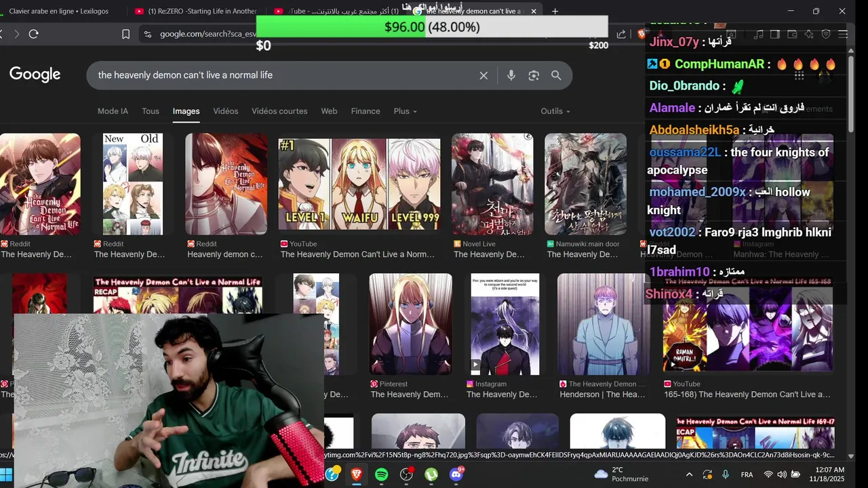Open Pinterest blonde girl image

[410, 324]
